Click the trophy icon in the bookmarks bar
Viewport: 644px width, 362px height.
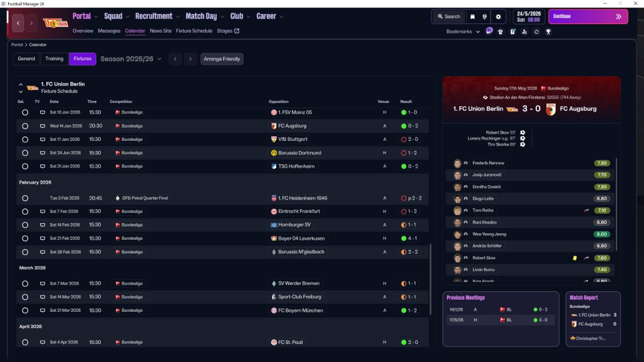pyautogui.click(x=548, y=32)
